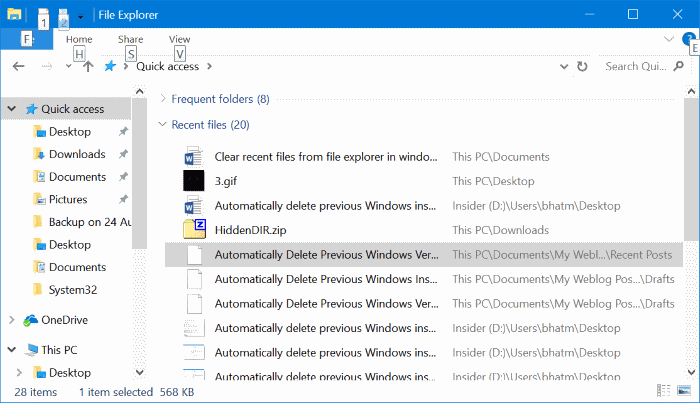Refresh the Quick access view

[582, 66]
